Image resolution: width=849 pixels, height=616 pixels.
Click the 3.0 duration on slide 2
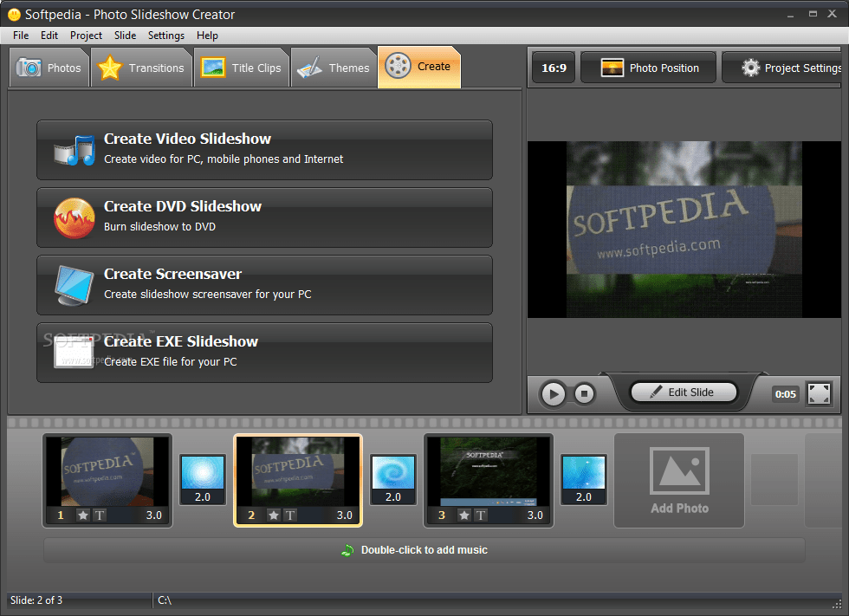[x=345, y=515]
